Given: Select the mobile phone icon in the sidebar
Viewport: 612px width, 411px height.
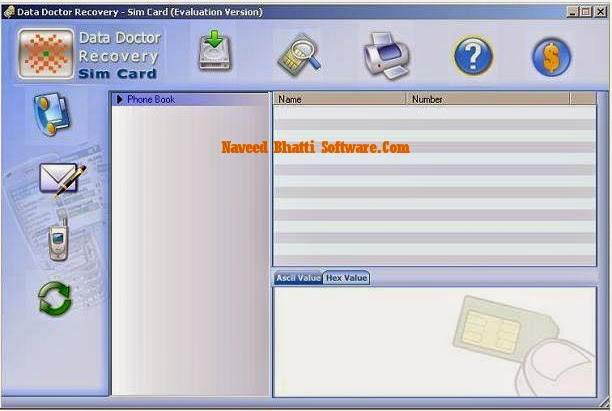Looking at the screenshot, I should tap(59, 239).
